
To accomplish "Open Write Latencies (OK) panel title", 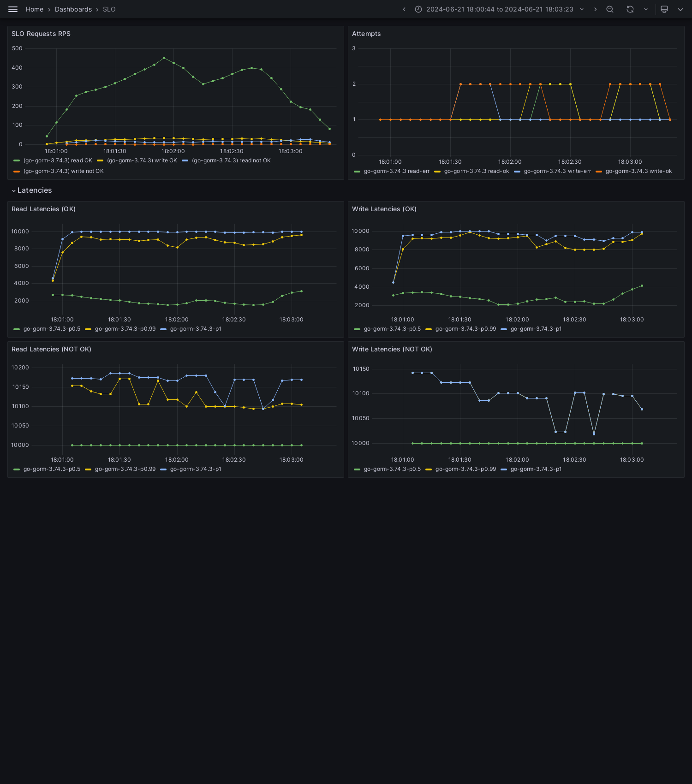I will tap(384, 209).
